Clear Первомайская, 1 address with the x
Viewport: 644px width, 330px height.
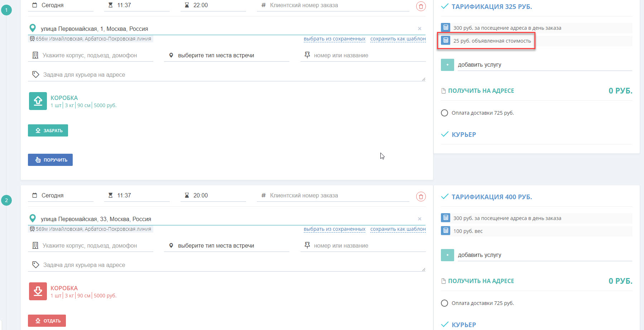pos(419,29)
